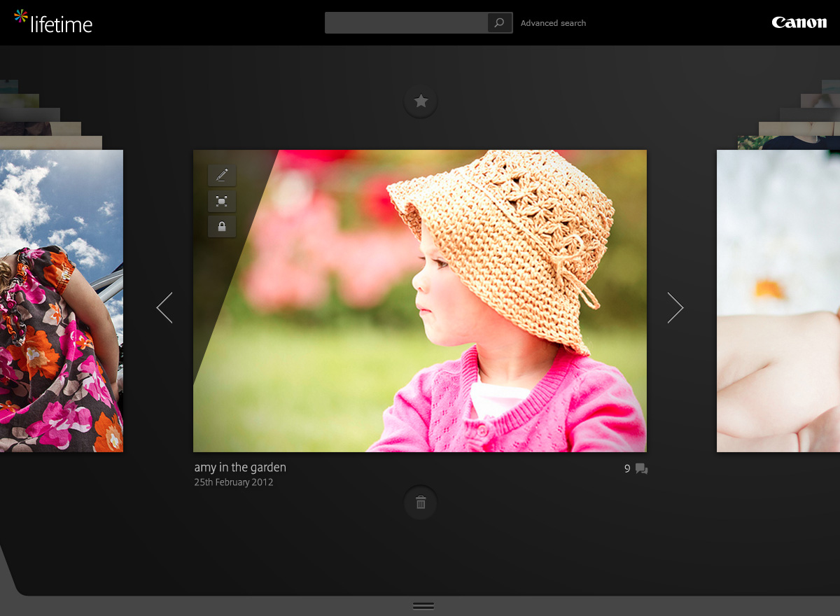Click the magnifying glass search button
The height and width of the screenshot is (616, 840).
pos(499,23)
